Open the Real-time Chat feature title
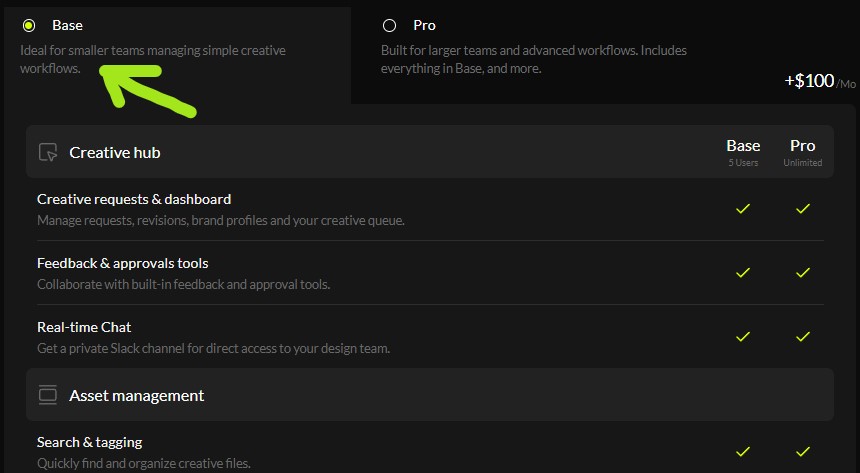This screenshot has height=473, width=860. tap(84, 327)
